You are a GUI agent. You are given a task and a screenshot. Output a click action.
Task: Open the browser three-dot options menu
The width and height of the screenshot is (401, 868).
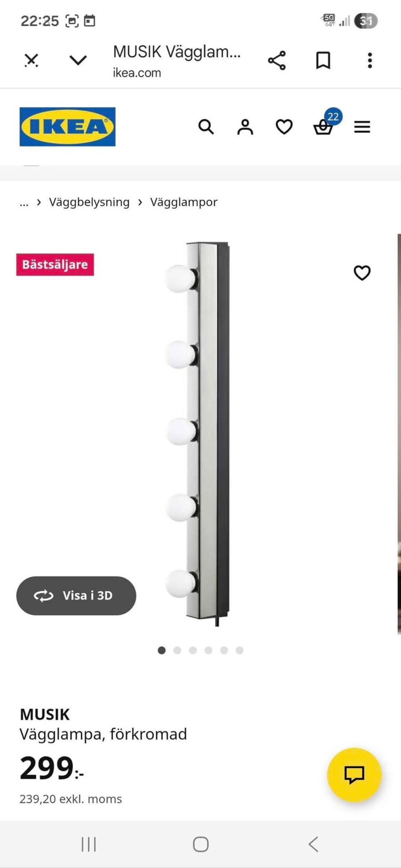(370, 61)
